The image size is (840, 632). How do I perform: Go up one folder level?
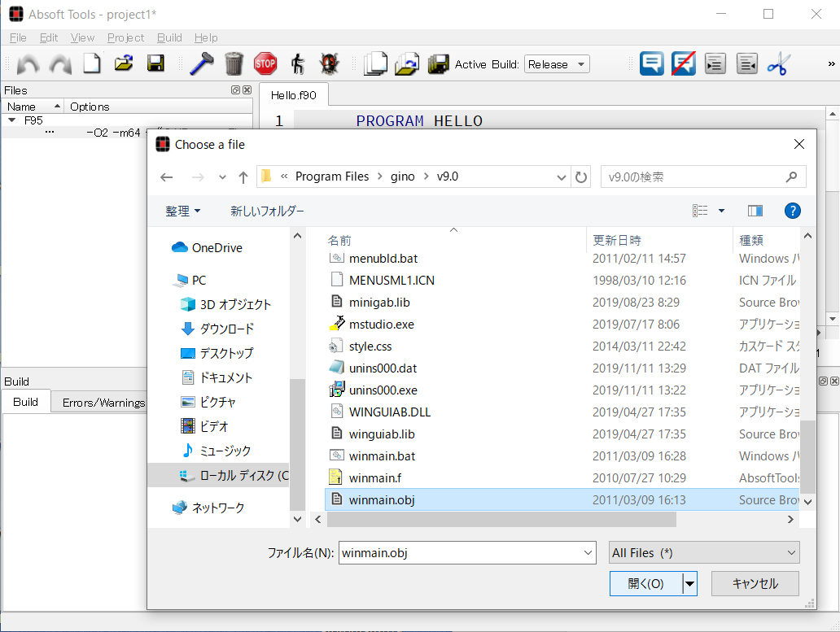243,177
